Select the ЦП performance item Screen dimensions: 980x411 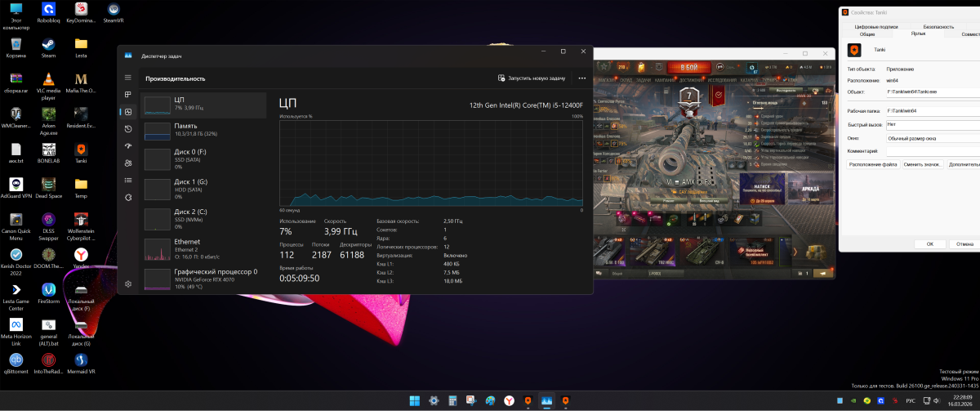pos(203,105)
